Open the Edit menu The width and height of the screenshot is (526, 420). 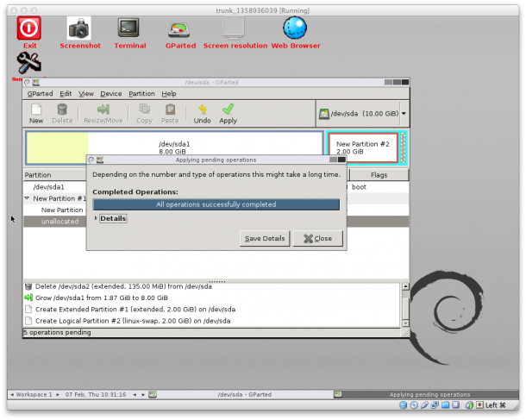[66, 94]
